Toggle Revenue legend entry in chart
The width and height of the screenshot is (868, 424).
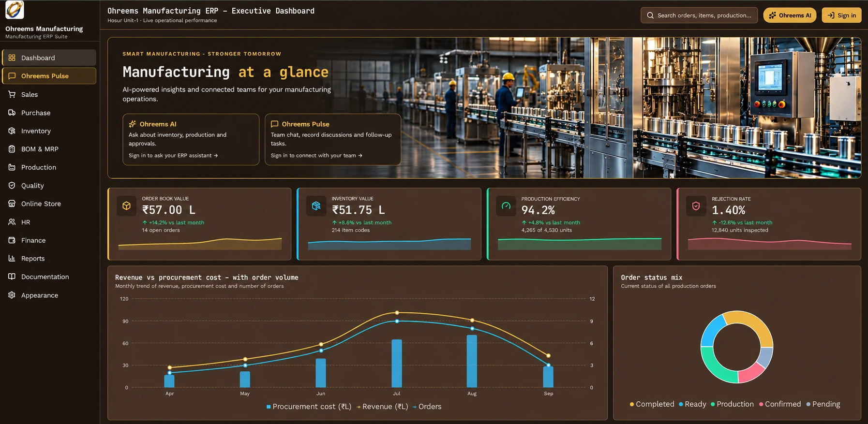(x=382, y=407)
